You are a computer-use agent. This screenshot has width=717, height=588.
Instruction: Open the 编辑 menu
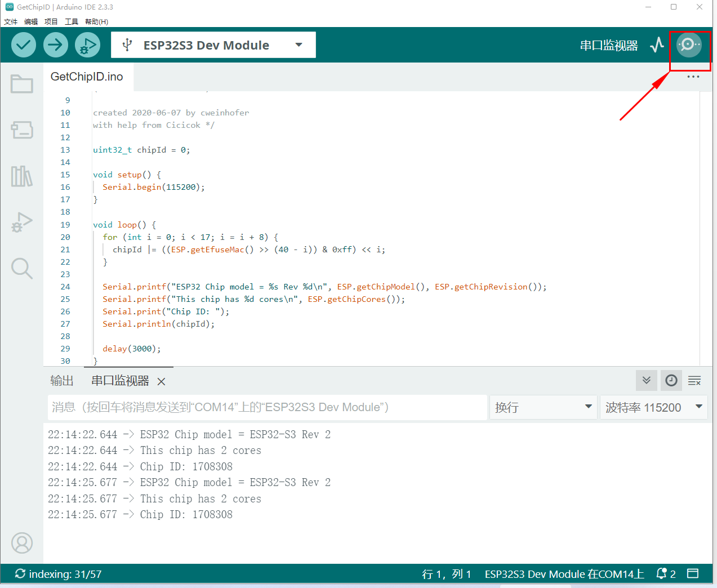point(31,21)
